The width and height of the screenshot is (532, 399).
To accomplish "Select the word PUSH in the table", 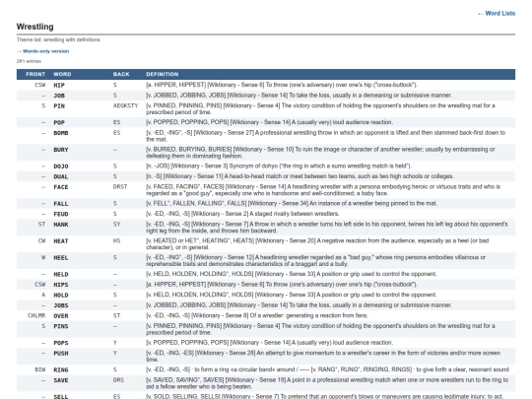I will [x=61, y=354].
